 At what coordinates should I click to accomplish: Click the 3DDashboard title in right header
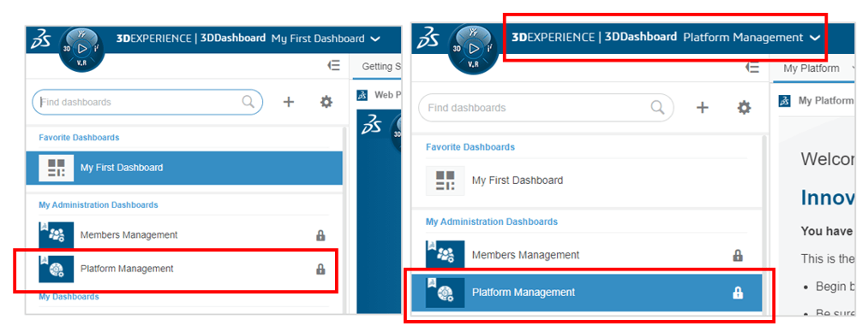[x=640, y=37]
